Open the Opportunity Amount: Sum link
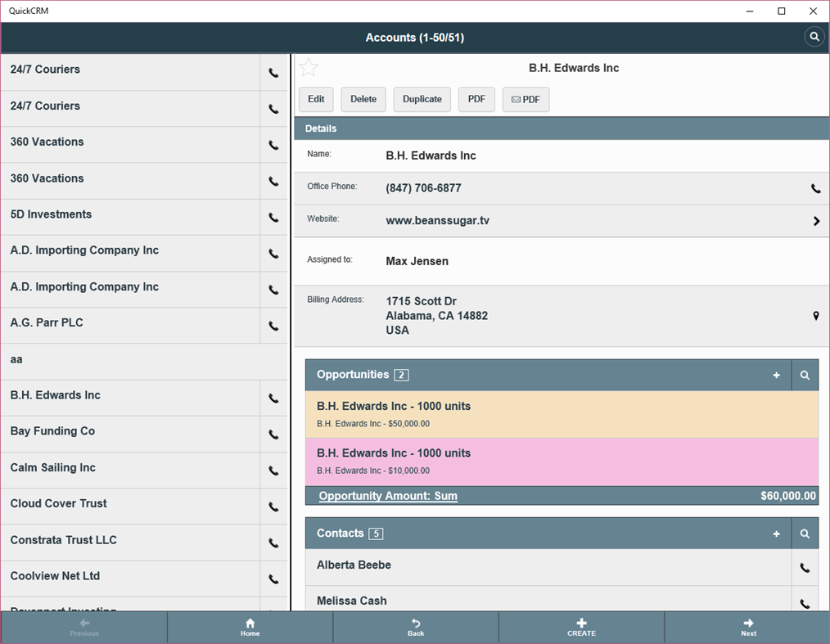This screenshot has width=830, height=644. tap(387, 495)
